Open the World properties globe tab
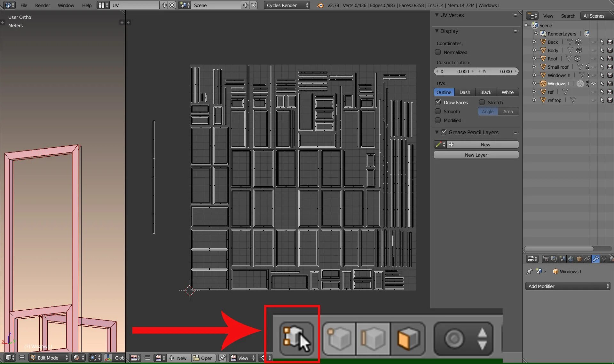 point(571,259)
